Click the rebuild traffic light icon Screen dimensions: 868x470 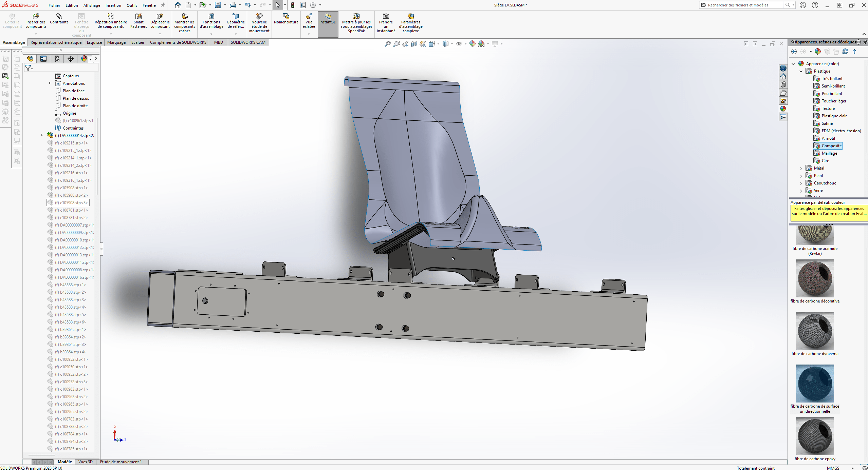click(293, 5)
